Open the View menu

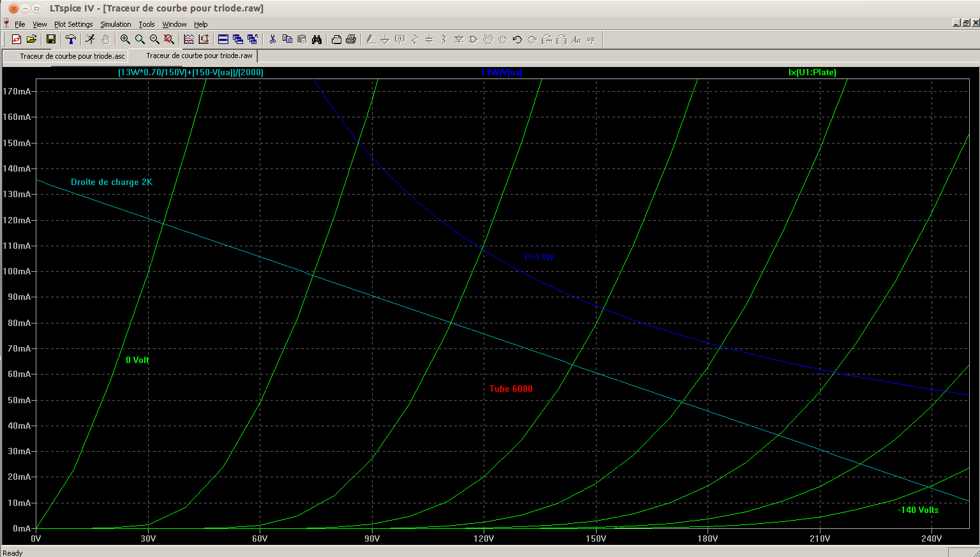coord(40,24)
